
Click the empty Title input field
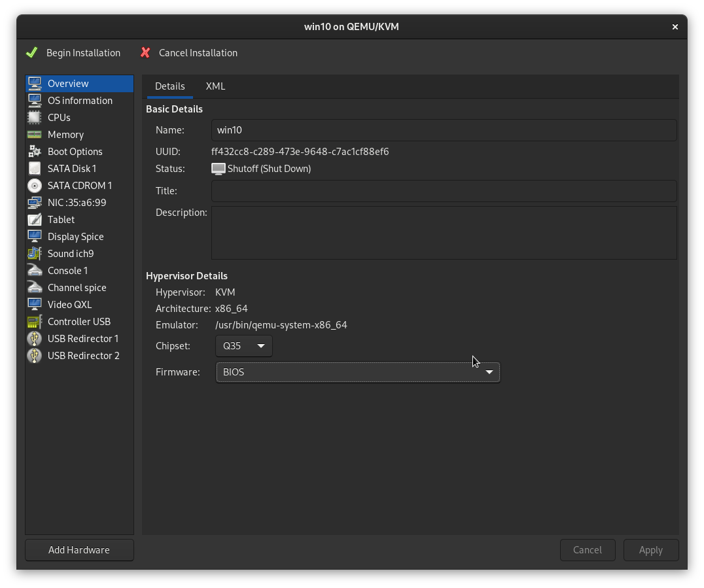tap(444, 191)
